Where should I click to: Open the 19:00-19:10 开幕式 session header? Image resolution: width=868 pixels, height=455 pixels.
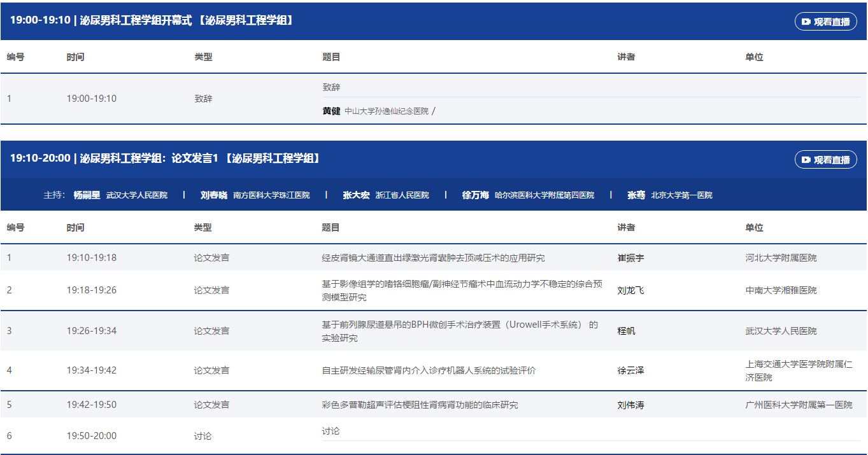point(152,20)
